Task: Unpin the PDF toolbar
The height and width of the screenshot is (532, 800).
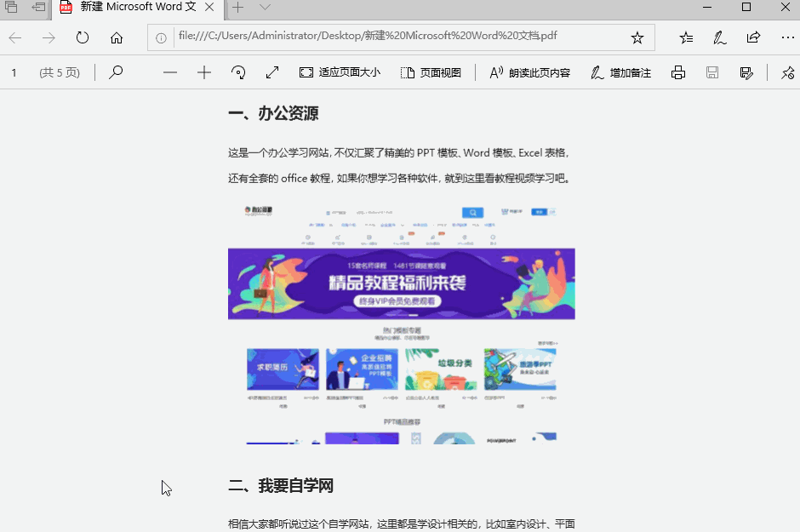Action: click(x=787, y=72)
